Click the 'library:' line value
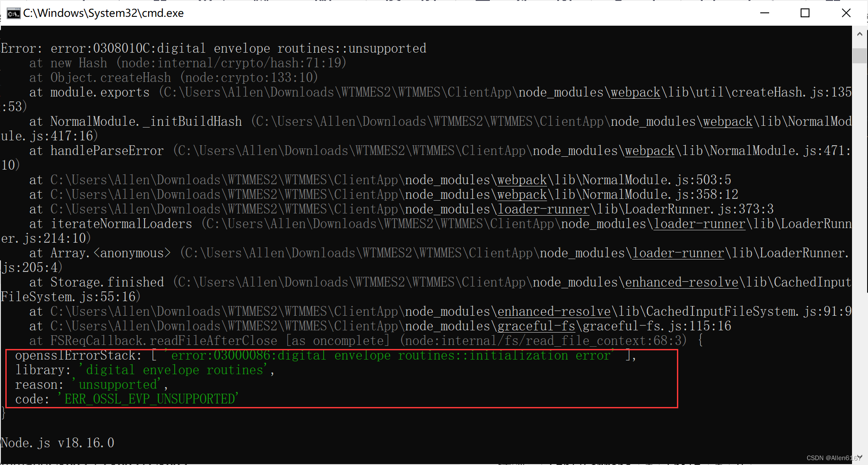The width and height of the screenshot is (868, 465). pos(174,370)
